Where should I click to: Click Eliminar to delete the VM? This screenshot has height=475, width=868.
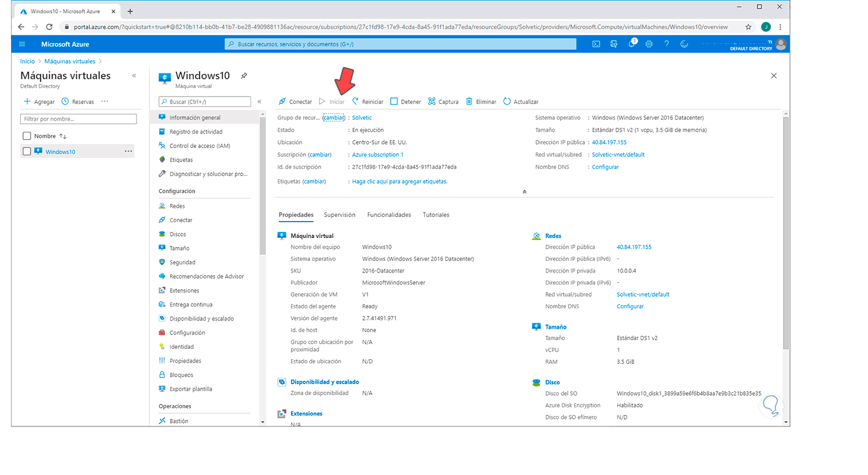(481, 102)
